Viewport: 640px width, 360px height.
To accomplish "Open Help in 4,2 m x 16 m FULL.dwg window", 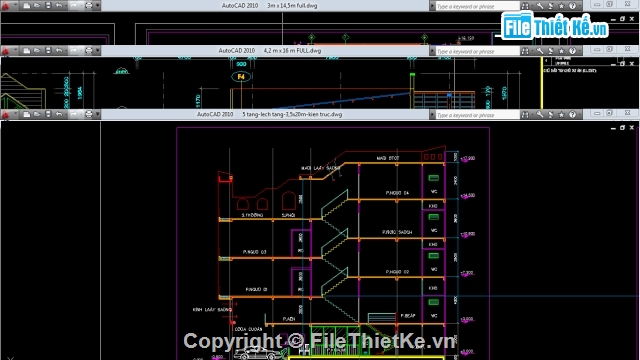I will (572, 51).
